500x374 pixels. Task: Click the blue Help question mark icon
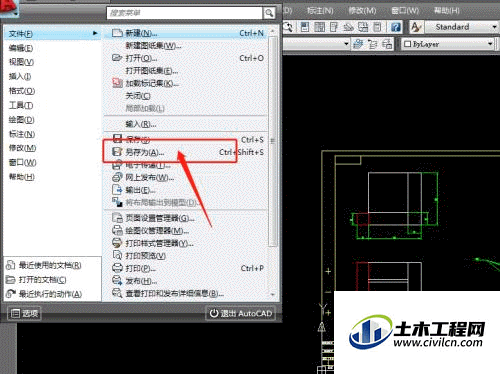click(396, 27)
